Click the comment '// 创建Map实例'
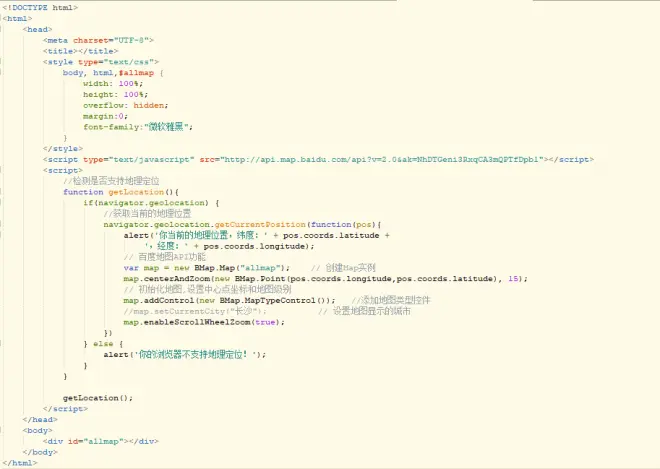This screenshot has width=660, height=469. [x=343, y=268]
